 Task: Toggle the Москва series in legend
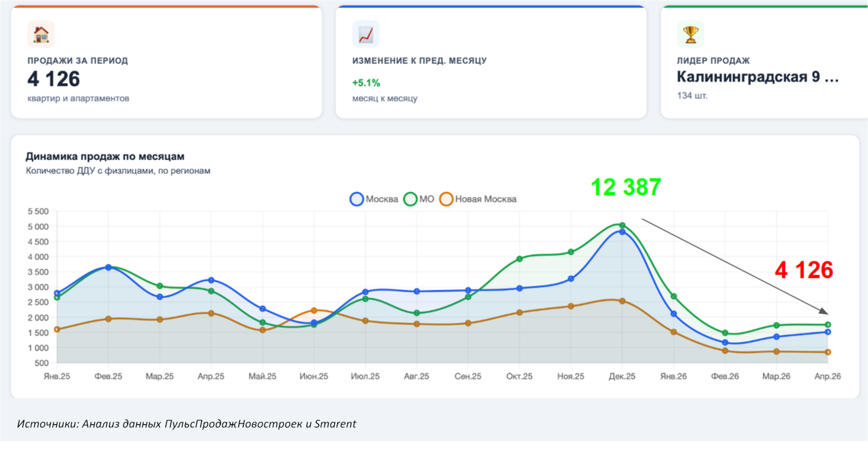[x=374, y=199]
